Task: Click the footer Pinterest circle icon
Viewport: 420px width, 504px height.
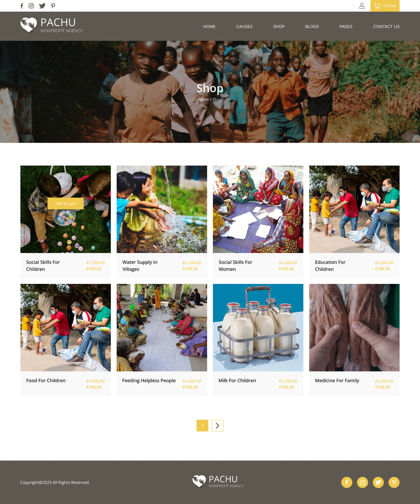Action: coord(394,482)
